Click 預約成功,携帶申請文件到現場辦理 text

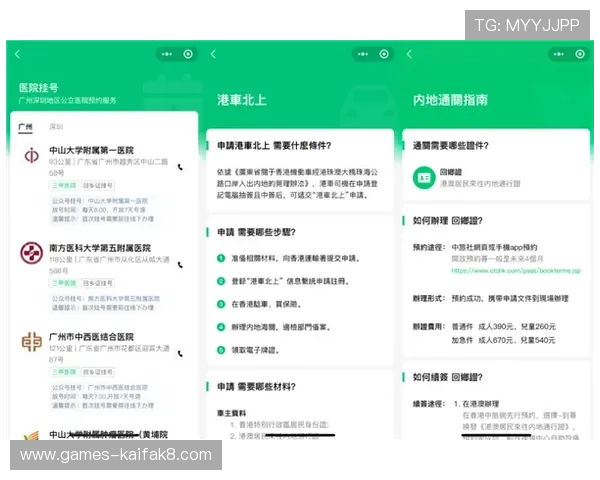coord(510,298)
